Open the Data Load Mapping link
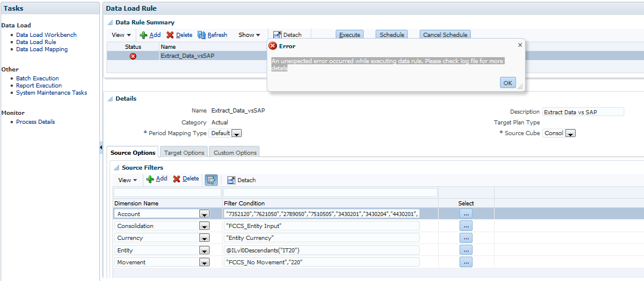This screenshot has width=644, height=281. [42, 49]
